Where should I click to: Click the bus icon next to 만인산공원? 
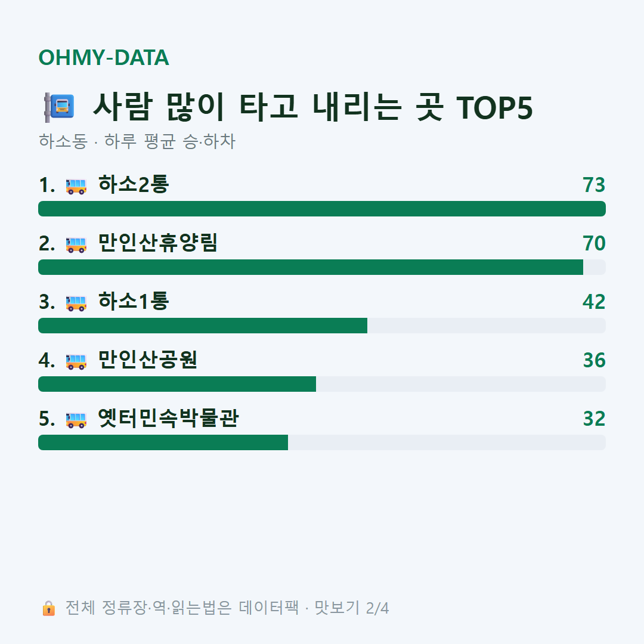click(76, 361)
